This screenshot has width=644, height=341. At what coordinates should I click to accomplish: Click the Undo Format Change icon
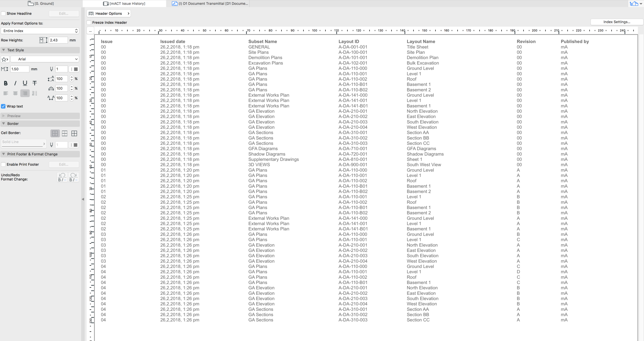coord(62,177)
